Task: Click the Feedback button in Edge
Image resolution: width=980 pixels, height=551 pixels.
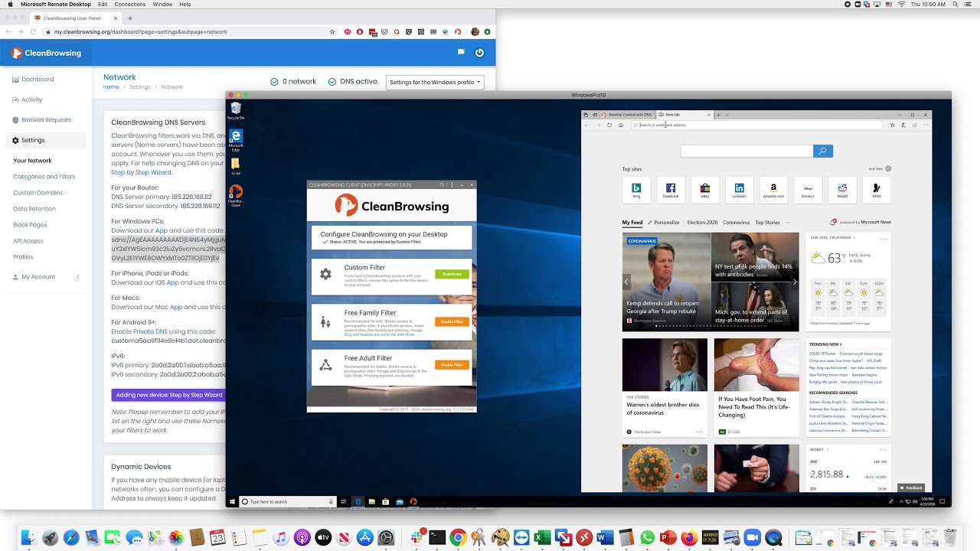Action: tap(912, 487)
